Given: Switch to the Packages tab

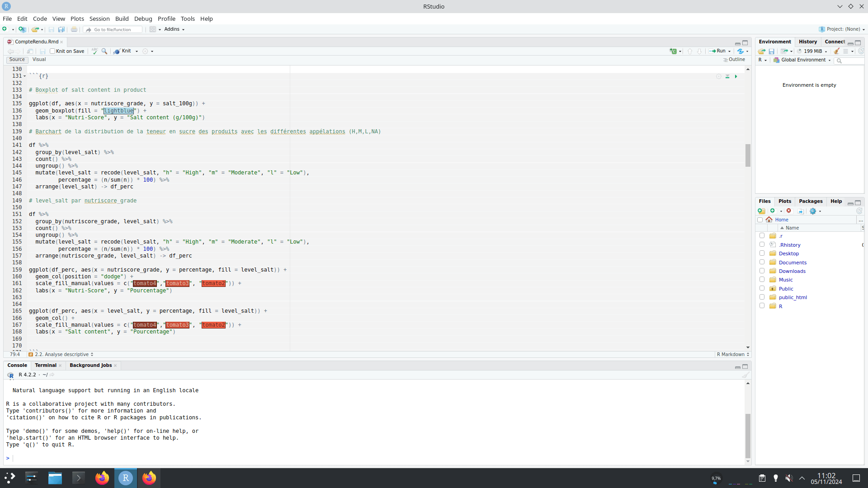Looking at the screenshot, I should 811,202.
